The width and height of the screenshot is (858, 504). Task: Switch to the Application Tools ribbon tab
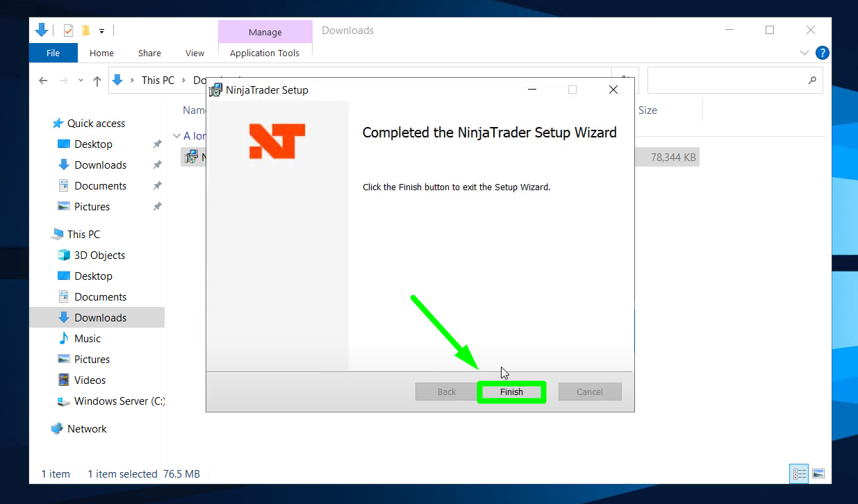(x=265, y=53)
